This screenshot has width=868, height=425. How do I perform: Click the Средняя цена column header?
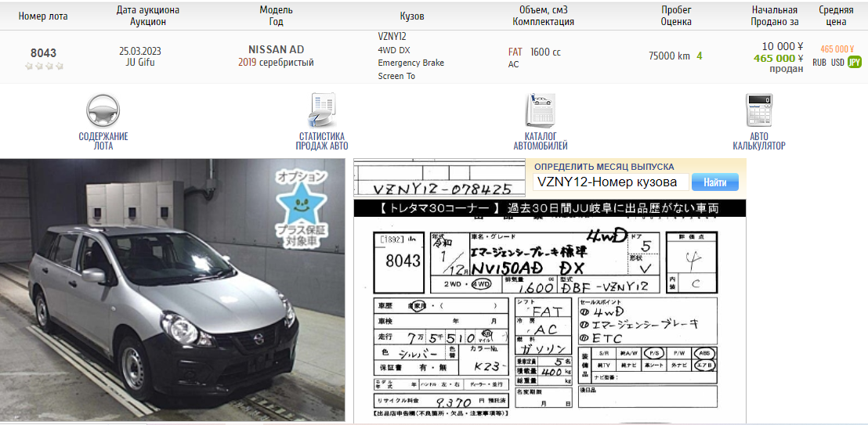coord(836,16)
